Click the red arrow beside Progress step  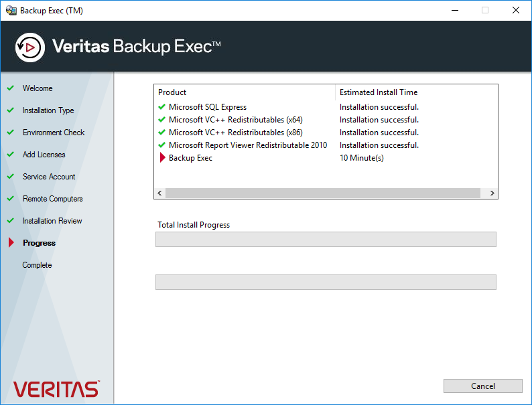11,242
